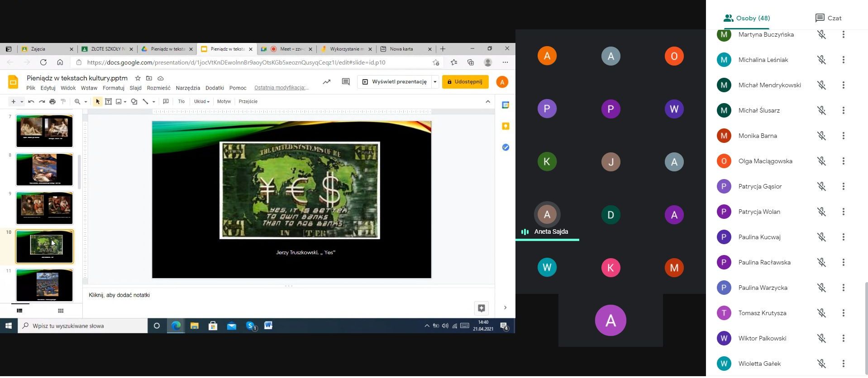Click the new slide plus icon
Image resolution: width=868 pixels, height=378 pixels.
coord(14,102)
